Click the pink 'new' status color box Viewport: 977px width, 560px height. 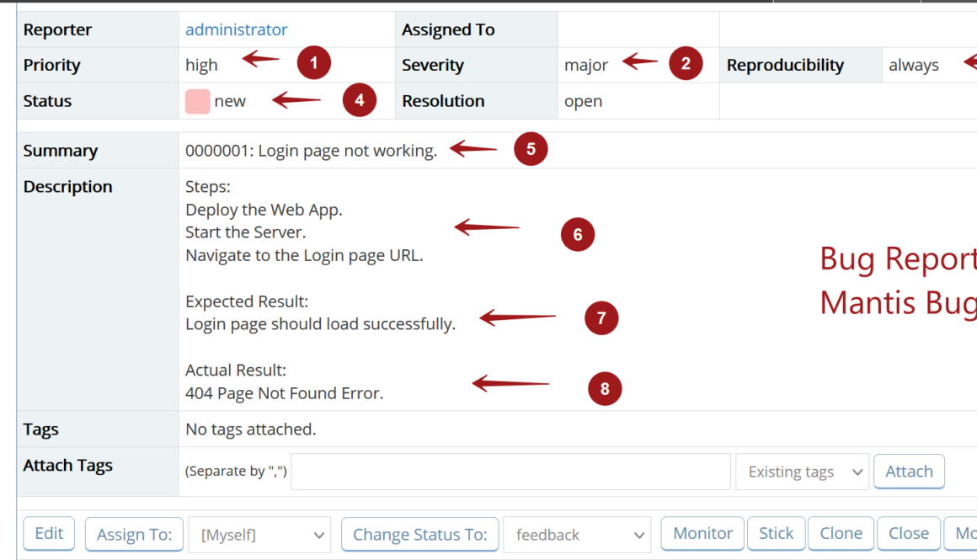[197, 101]
